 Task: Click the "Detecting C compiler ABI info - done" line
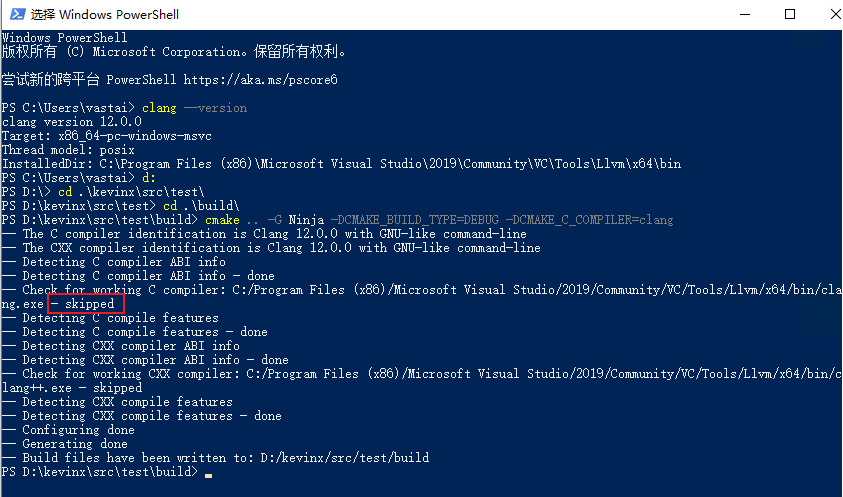coord(148,275)
